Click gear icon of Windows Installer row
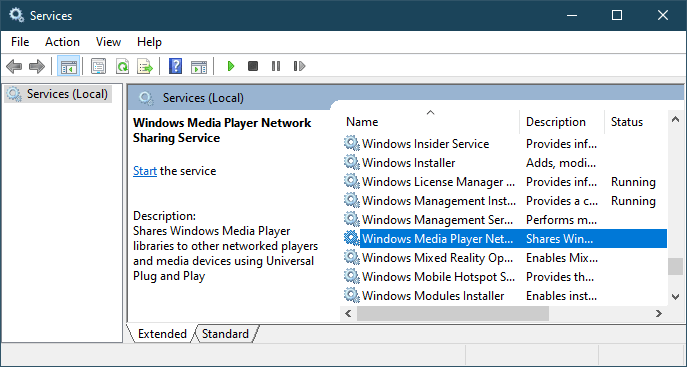 (x=351, y=162)
